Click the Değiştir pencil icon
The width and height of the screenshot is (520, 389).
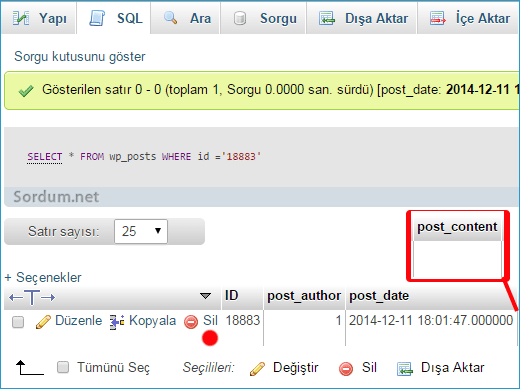pyautogui.click(x=257, y=369)
